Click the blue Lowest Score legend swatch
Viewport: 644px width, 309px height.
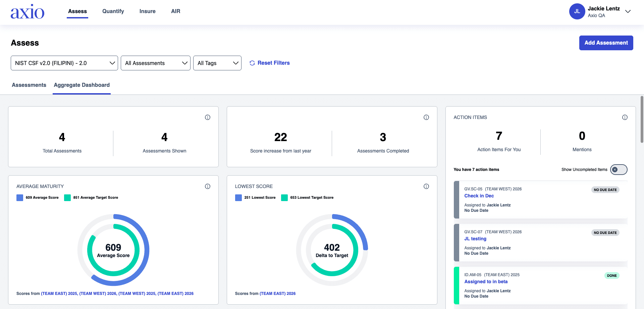coord(238,198)
